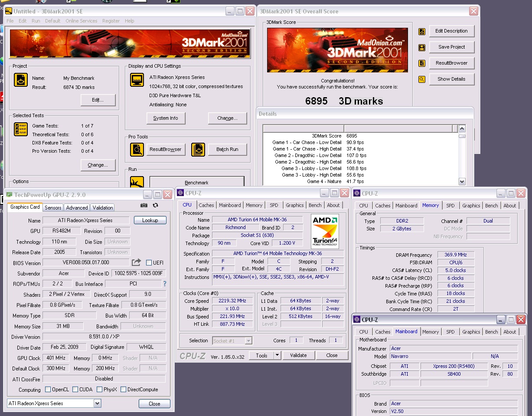Open the SPD tab in the Memory tab CPU-Z window
The image size is (532, 416).
click(x=450, y=206)
